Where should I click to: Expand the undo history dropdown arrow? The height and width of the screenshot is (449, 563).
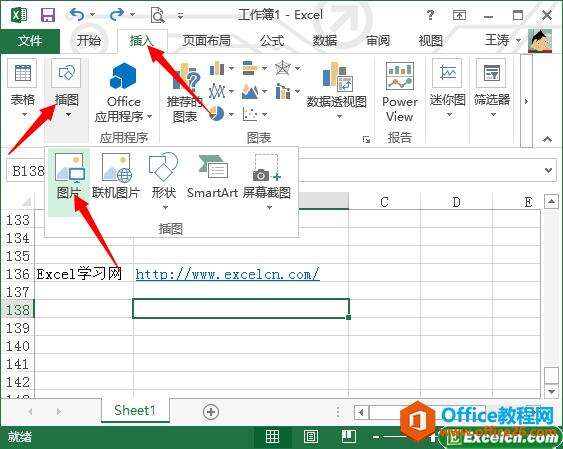click(x=92, y=15)
